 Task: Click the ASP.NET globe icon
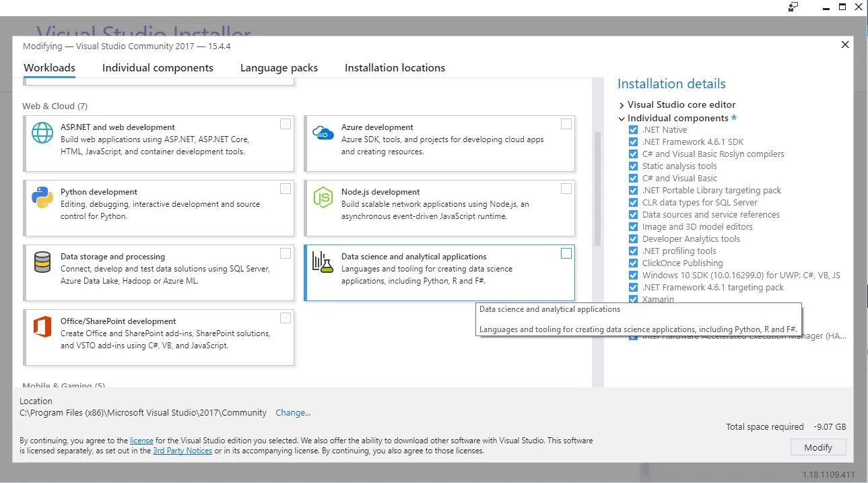click(x=42, y=133)
